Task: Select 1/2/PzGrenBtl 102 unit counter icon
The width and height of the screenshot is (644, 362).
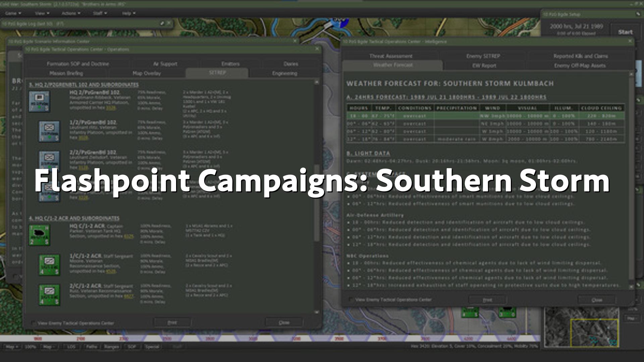Action: [49, 131]
